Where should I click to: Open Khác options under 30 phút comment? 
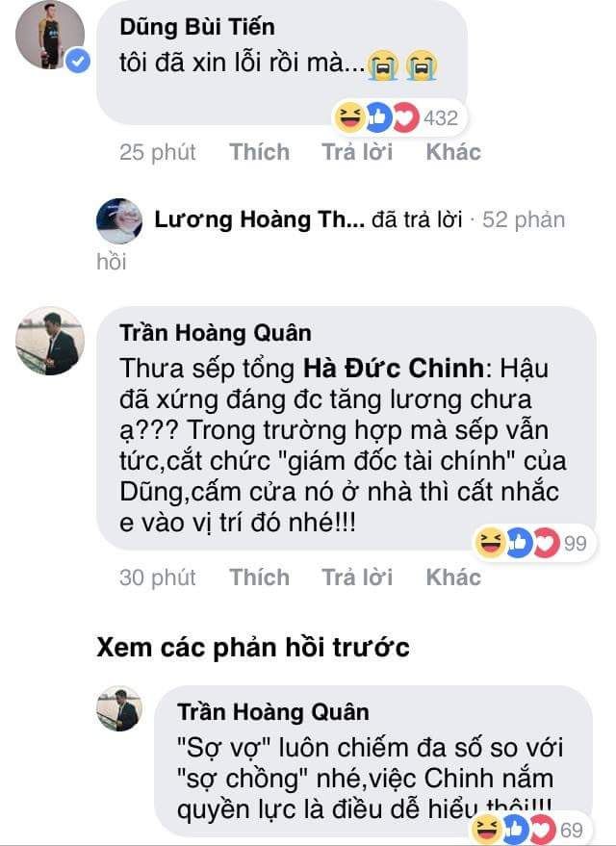[x=453, y=577]
